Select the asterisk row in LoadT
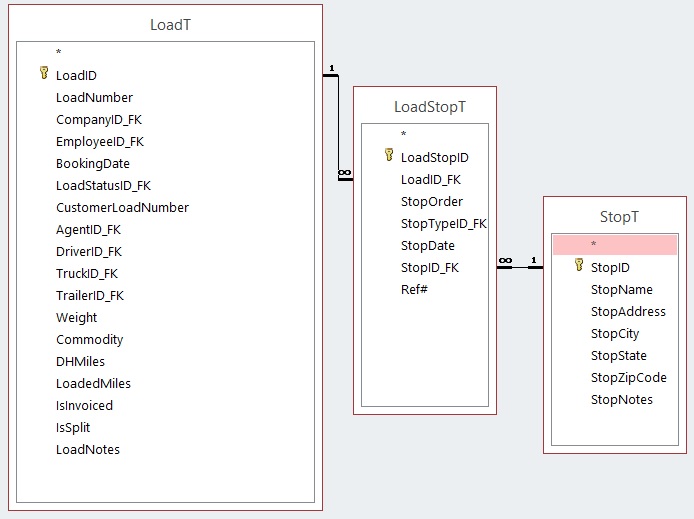Screen dimensions: 694x519 pos(59,53)
